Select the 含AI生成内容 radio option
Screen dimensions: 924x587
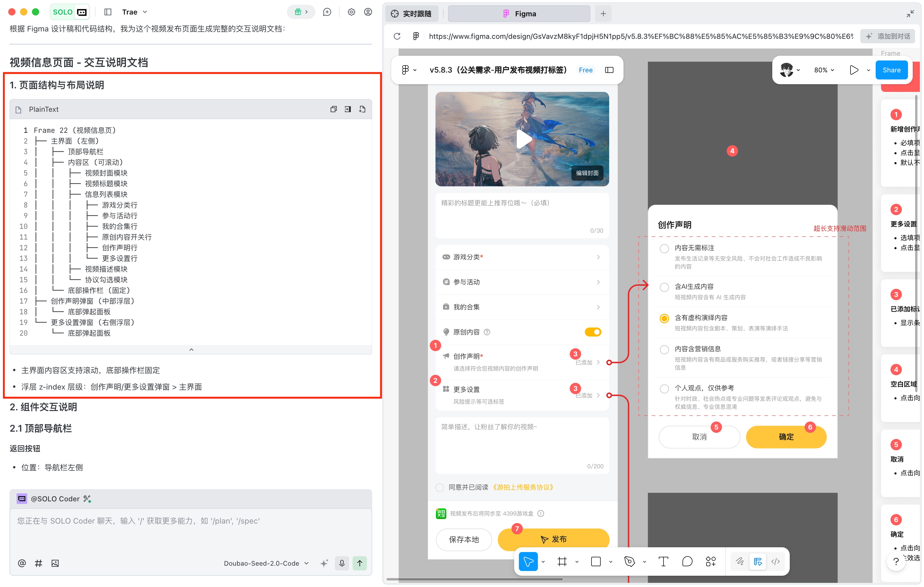(x=664, y=287)
